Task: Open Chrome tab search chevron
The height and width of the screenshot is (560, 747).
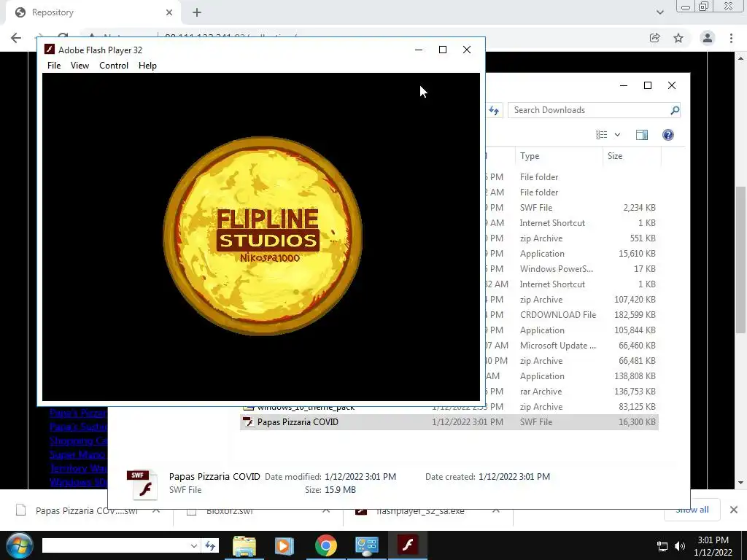Action: (x=659, y=12)
